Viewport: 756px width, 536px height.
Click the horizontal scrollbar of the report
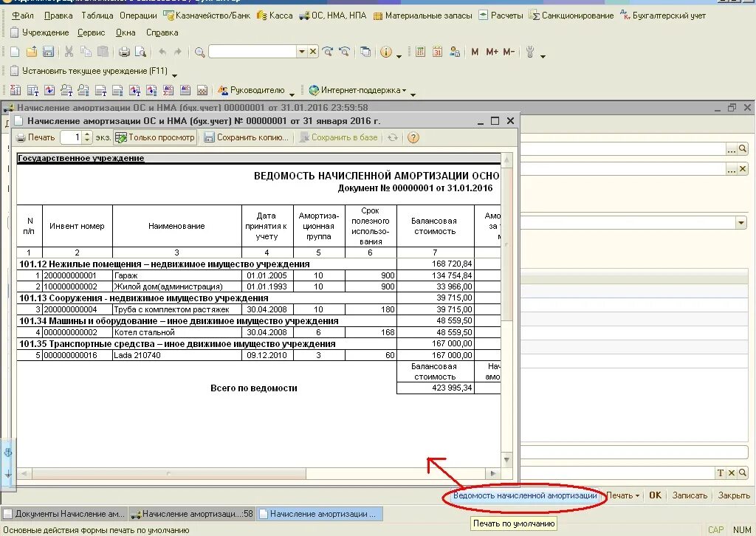click(x=258, y=473)
